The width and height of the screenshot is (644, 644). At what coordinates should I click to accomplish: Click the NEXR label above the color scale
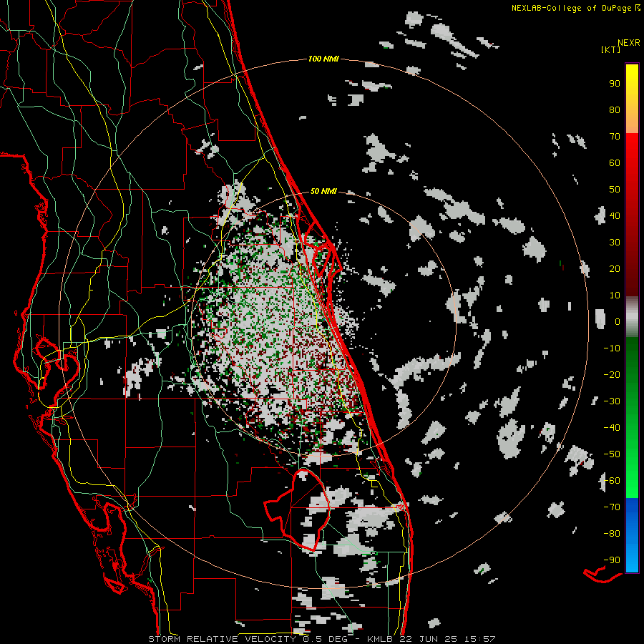coord(629,43)
